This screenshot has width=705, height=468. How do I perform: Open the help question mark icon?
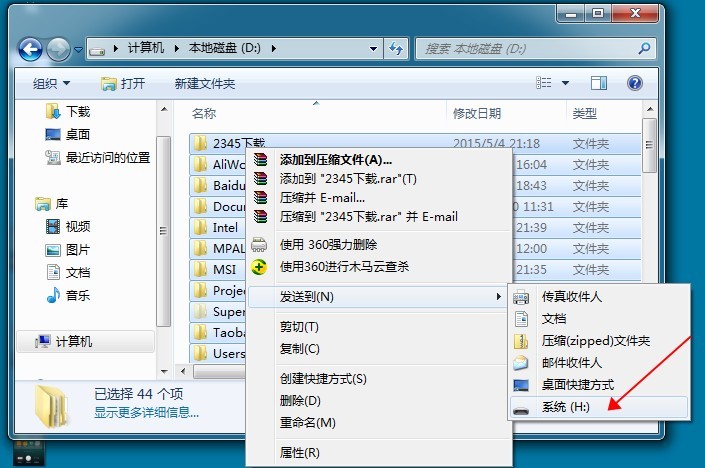click(x=634, y=83)
